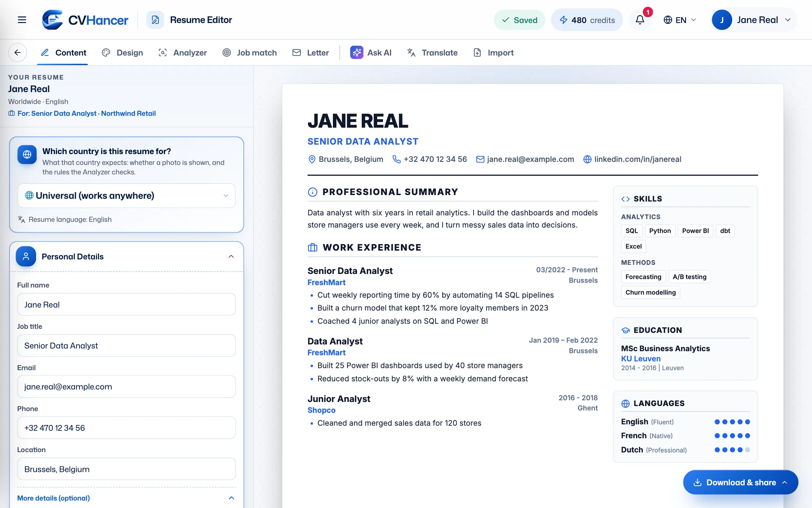Click the Location input field
812x508 pixels.
click(127, 469)
